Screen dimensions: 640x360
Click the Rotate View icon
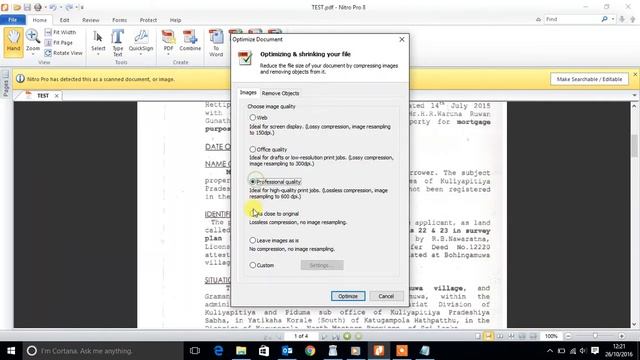pyautogui.click(x=48, y=53)
